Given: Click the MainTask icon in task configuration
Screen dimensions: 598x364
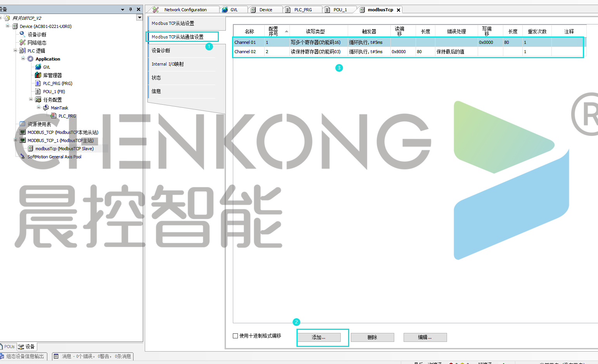Looking at the screenshot, I should [x=46, y=107].
